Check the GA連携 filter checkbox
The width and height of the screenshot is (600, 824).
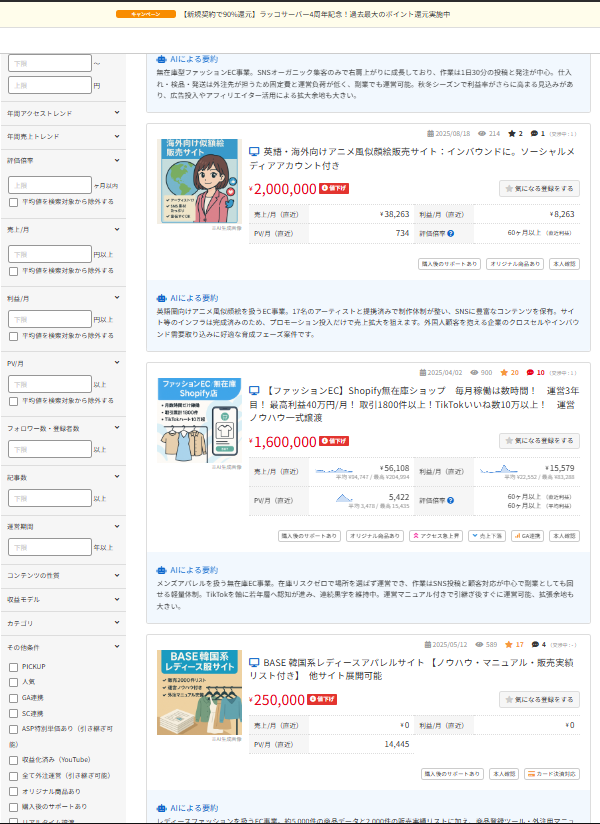[x=13, y=698]
